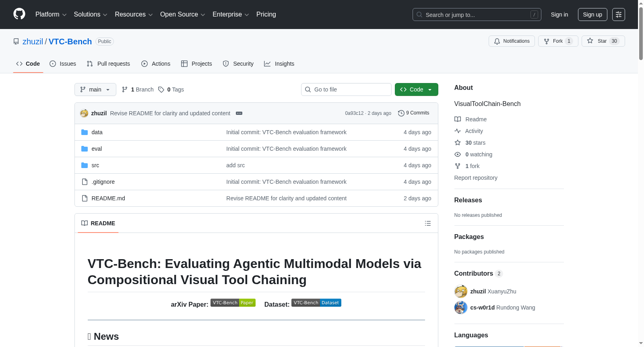Open the eval folder icon

click(85, 149)
